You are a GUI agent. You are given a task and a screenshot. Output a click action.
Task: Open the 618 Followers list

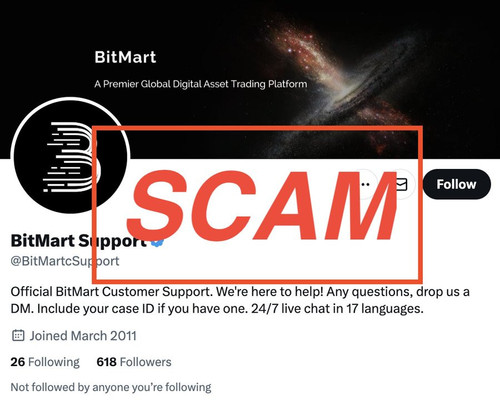pos(134,362)
